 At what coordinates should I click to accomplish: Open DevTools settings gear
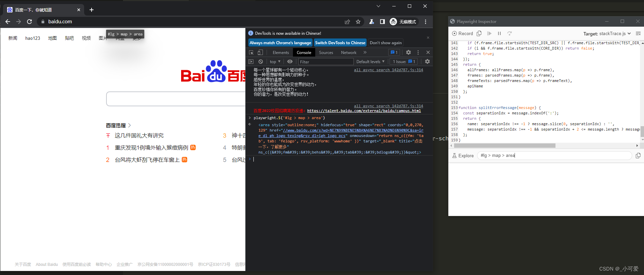pyautogui.click(x=408, y=52)
